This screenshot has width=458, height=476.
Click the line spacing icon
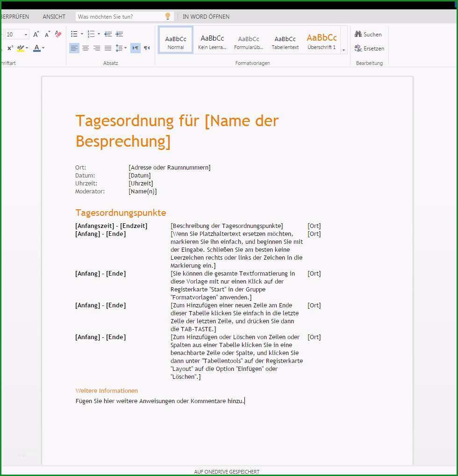(119, 48)
